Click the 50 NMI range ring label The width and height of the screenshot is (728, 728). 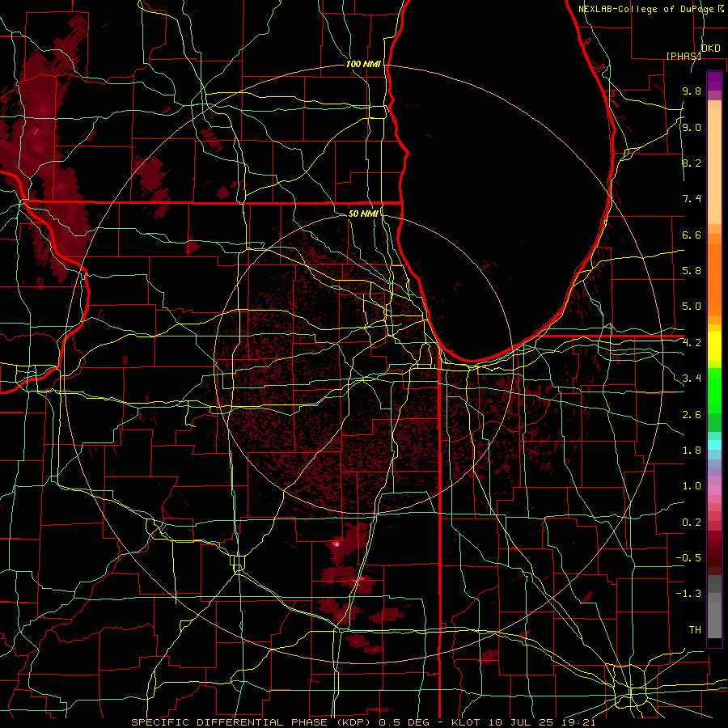coord(363,214)
